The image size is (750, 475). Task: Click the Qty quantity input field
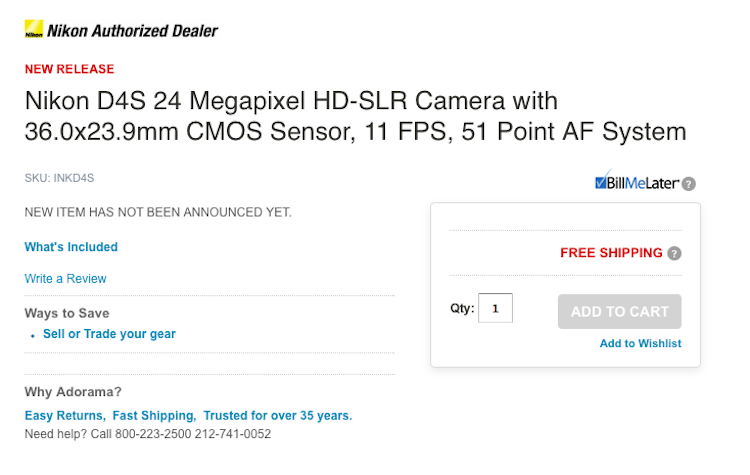tap(495, 309)
